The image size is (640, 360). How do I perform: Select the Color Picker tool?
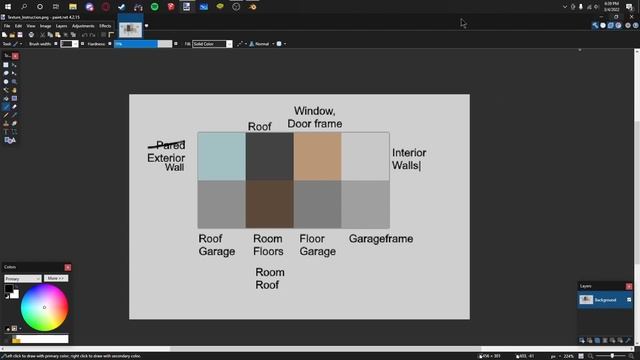point(14,115)
